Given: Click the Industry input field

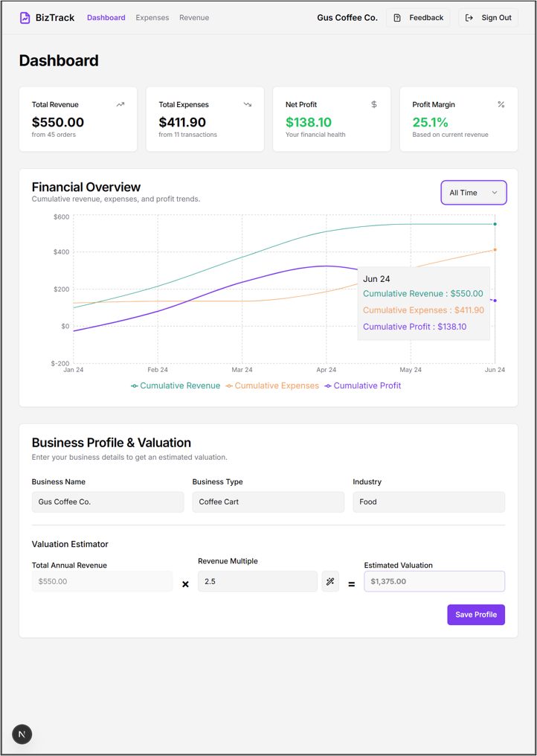Looking at the screenshot, I should point(429,502).
